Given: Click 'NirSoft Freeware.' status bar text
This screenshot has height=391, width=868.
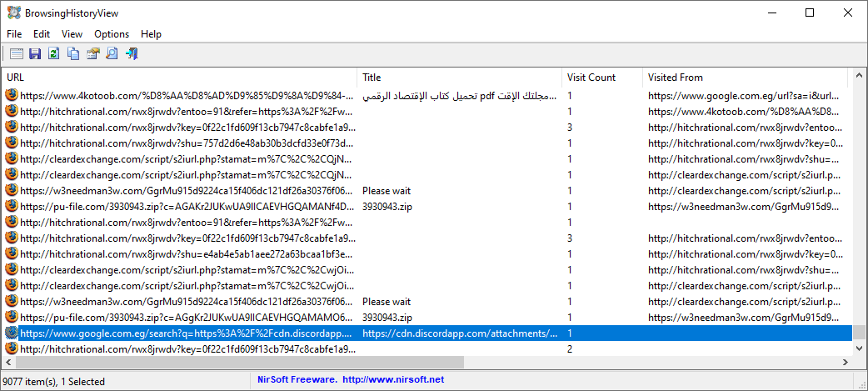Looking at the screenshot, I should pyautogui.click(x=297, y=380).
